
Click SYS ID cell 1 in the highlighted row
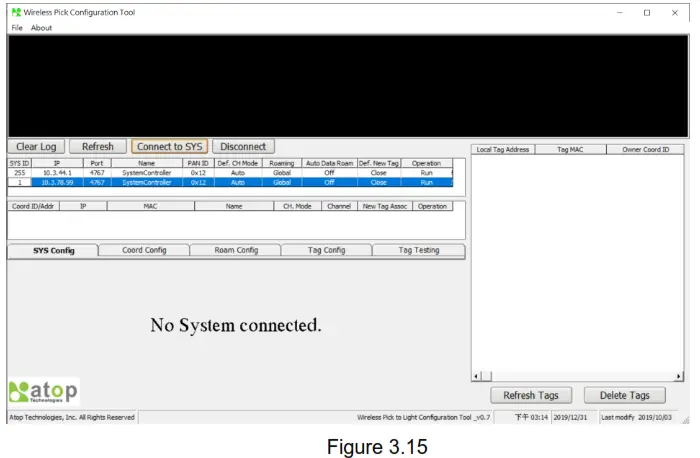(20, 182)
